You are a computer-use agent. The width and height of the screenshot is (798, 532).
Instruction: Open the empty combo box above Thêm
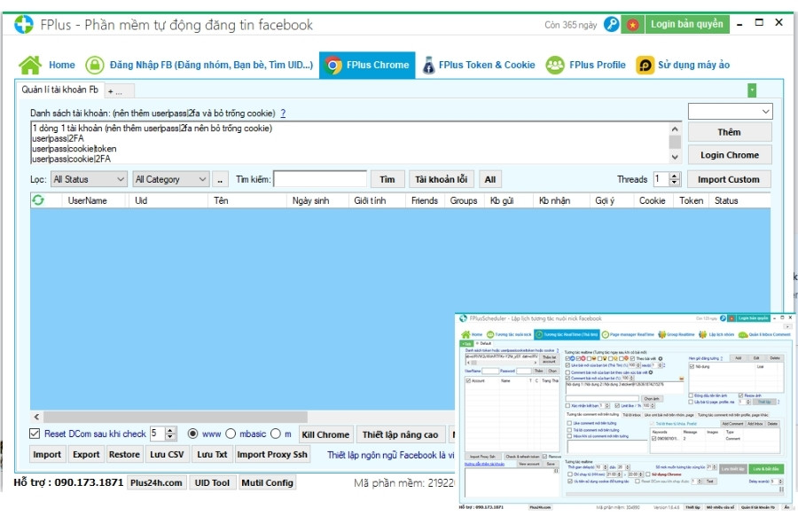point(730,112)
